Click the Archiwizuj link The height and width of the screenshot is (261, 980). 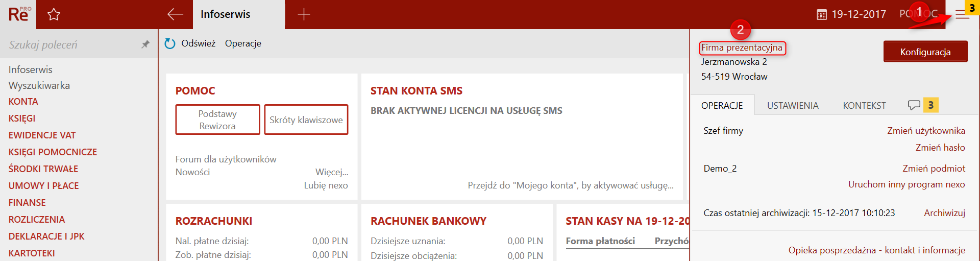click(944, 213)
